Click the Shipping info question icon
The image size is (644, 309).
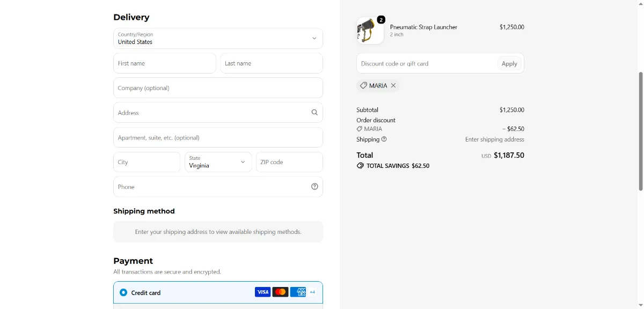(x=384, y=139)
